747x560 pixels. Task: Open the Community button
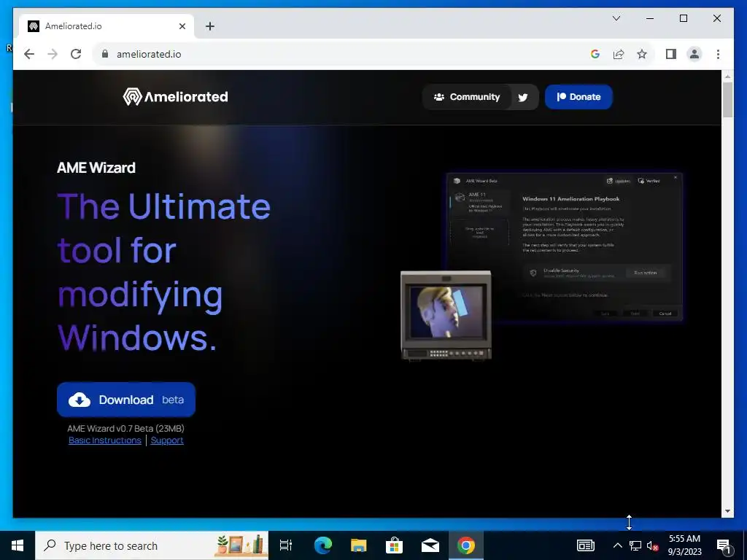pos(467,97)
